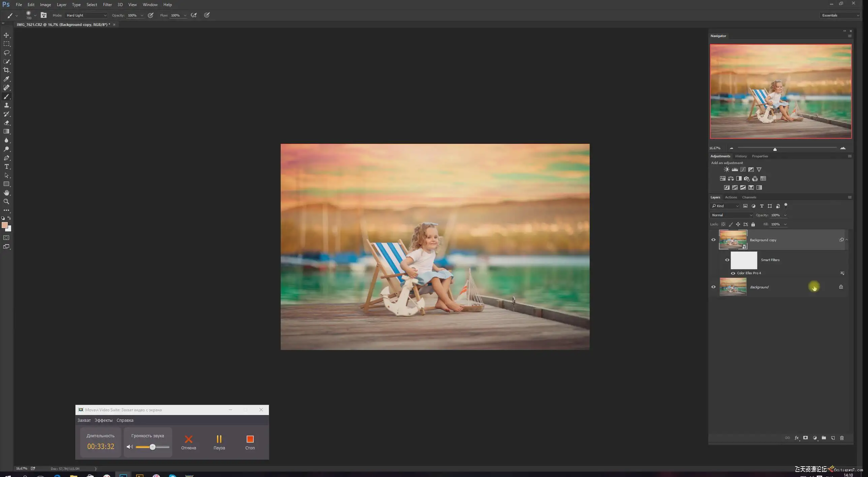The image size is (868, 477).
Task: Select the Crop tool
Action: [x=6, y=70]
